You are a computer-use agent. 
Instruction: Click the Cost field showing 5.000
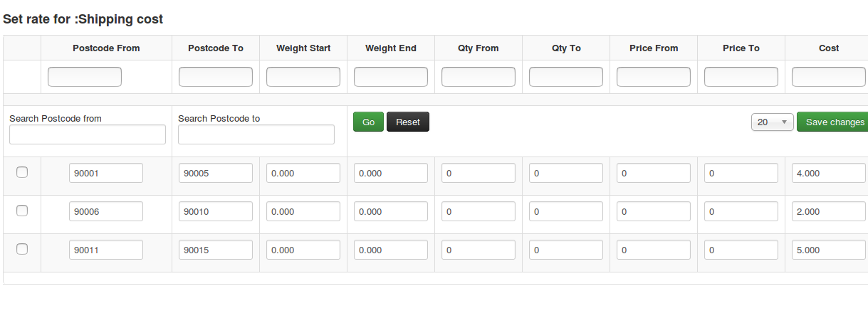tap(829, 250)
